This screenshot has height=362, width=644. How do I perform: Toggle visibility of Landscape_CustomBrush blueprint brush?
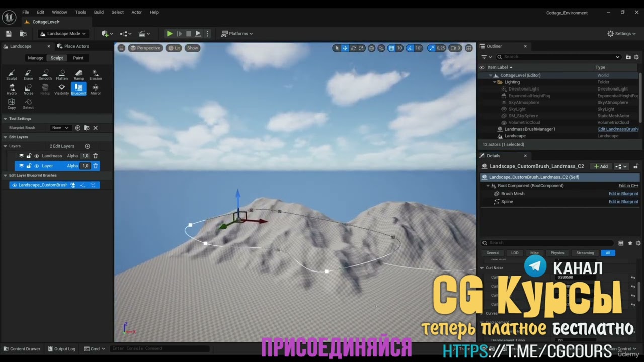14,185
